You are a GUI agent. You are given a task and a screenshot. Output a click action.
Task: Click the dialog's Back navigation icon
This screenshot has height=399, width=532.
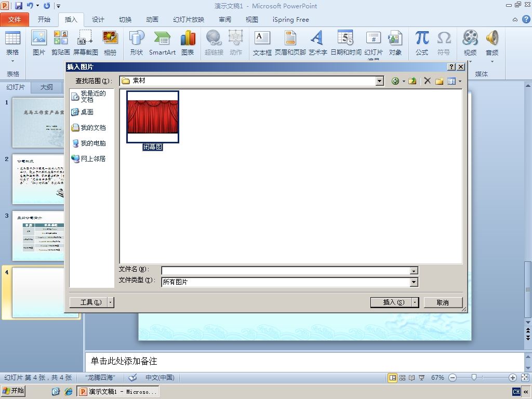click(x=395, y=81)
